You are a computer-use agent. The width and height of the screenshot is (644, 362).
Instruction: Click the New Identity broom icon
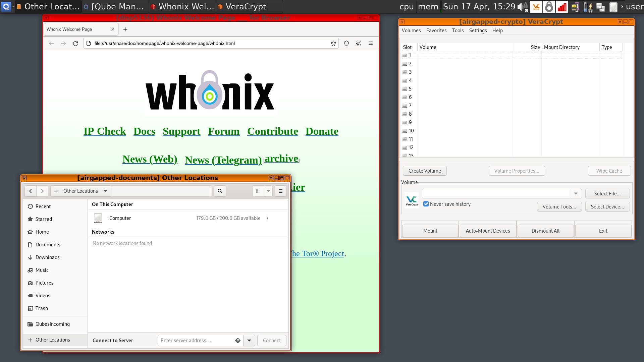[359, 43]
